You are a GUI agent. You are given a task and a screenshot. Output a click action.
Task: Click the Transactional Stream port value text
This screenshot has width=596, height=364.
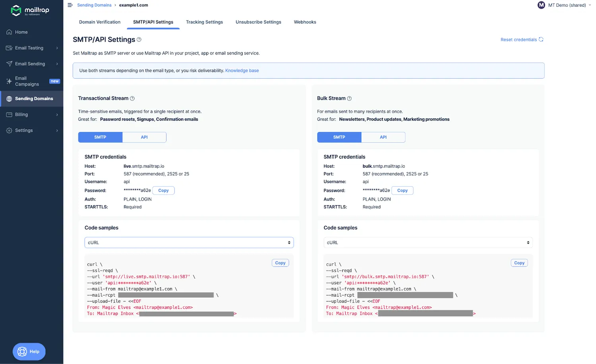156,174
